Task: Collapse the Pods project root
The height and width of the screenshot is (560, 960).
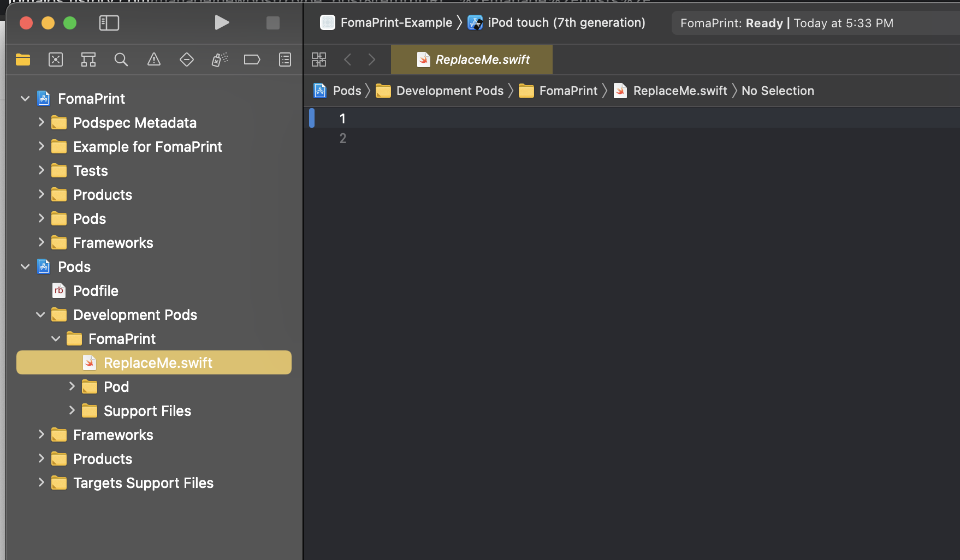Action: click(x=25, y=267)
